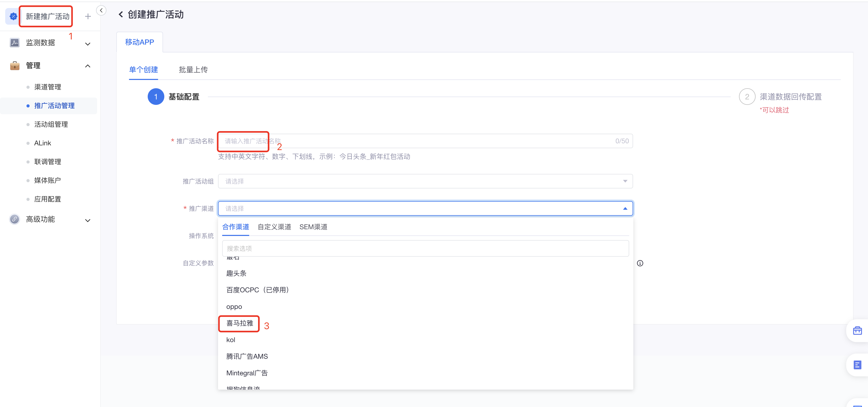
Task: Open 媒体账户 in the sidebar
Action: click(48, 180)
